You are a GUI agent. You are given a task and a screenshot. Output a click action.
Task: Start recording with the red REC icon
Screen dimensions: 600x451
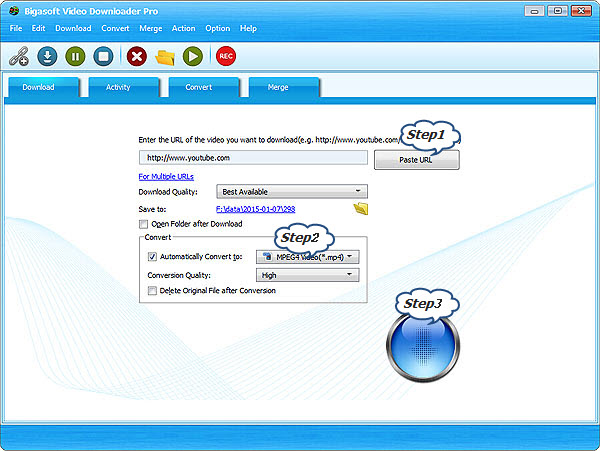[x=226, y=56]
